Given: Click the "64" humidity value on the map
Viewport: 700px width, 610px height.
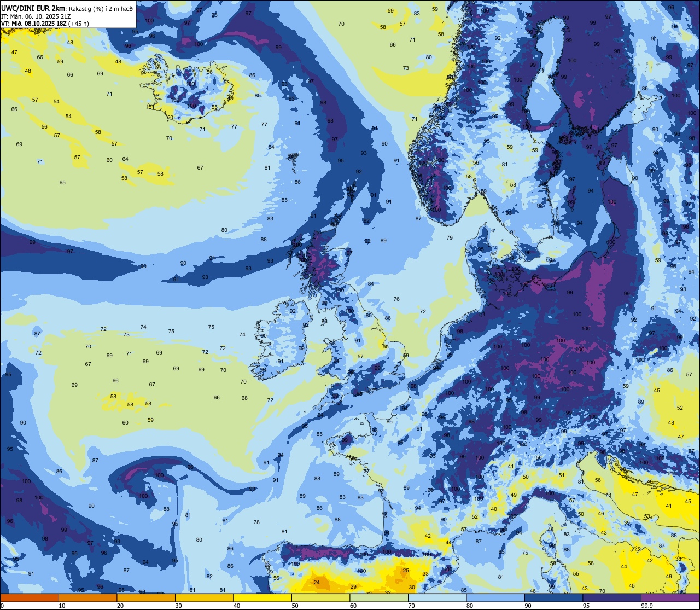Looking at the screenshot, I should (125, 159).
